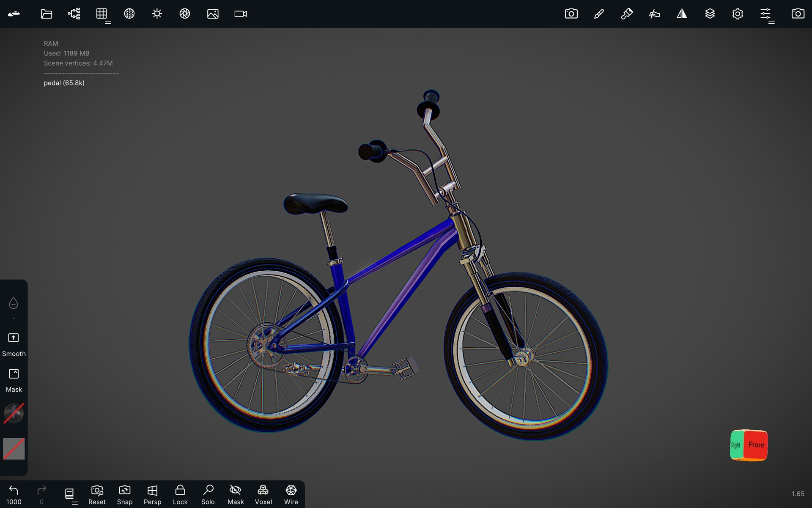Open the background image settings
812x508 pixels.
pyautogui.click(x=212, y=14)
